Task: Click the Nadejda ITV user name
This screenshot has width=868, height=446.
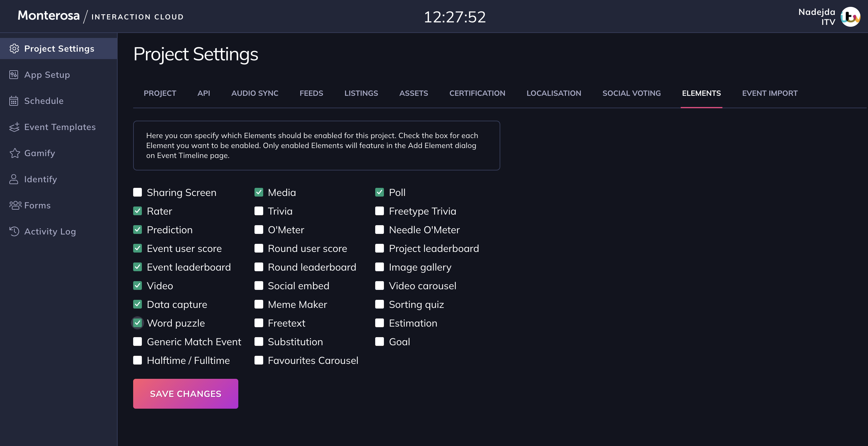Action: pyautogui.click(x=817, y=17)
